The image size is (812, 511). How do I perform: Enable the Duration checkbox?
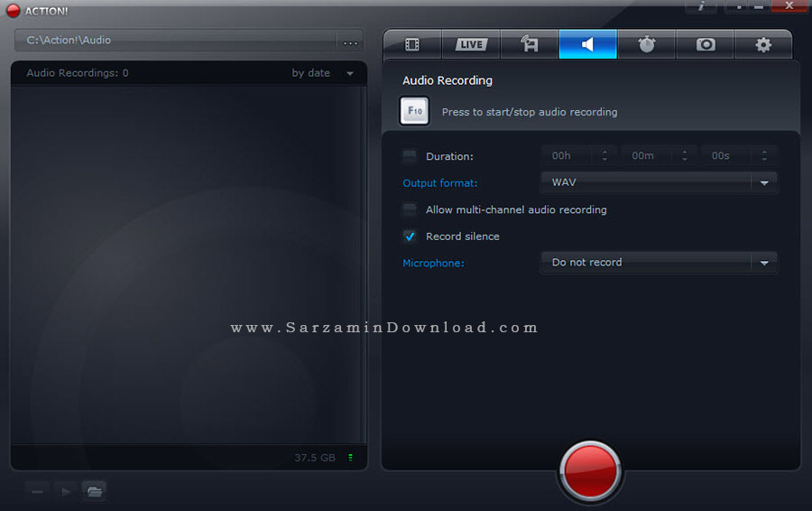(410, 156)
